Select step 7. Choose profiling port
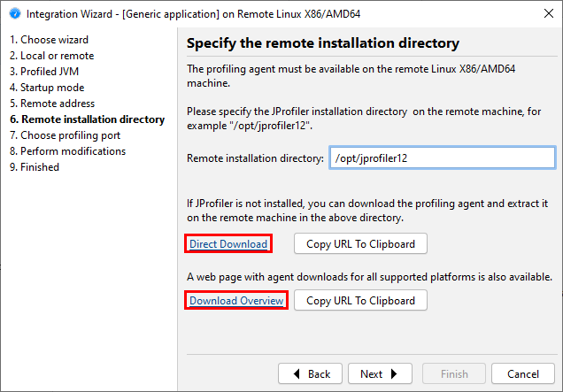The width and height of the screenshot is (563, 392). (65, 135)
